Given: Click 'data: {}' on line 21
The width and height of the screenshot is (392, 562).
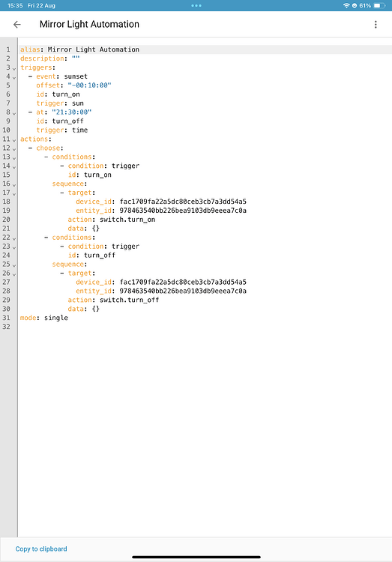Looking at the screenshot, I should tap(83, 229).
